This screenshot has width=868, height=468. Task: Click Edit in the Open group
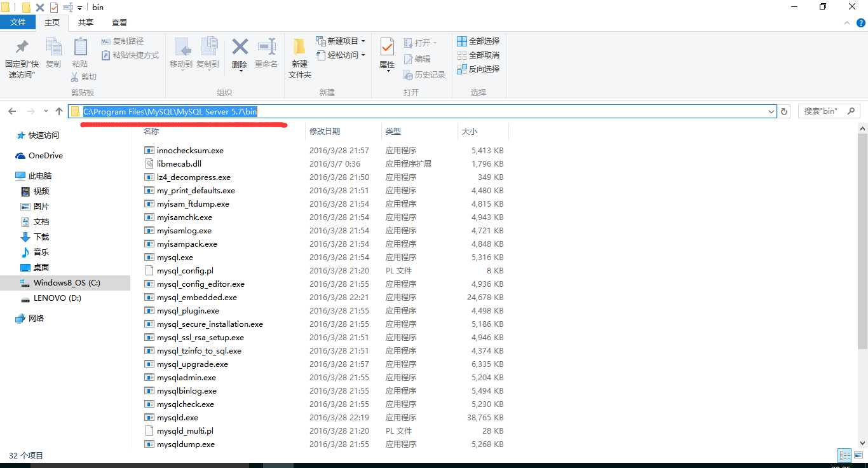(x=417, y=59)
